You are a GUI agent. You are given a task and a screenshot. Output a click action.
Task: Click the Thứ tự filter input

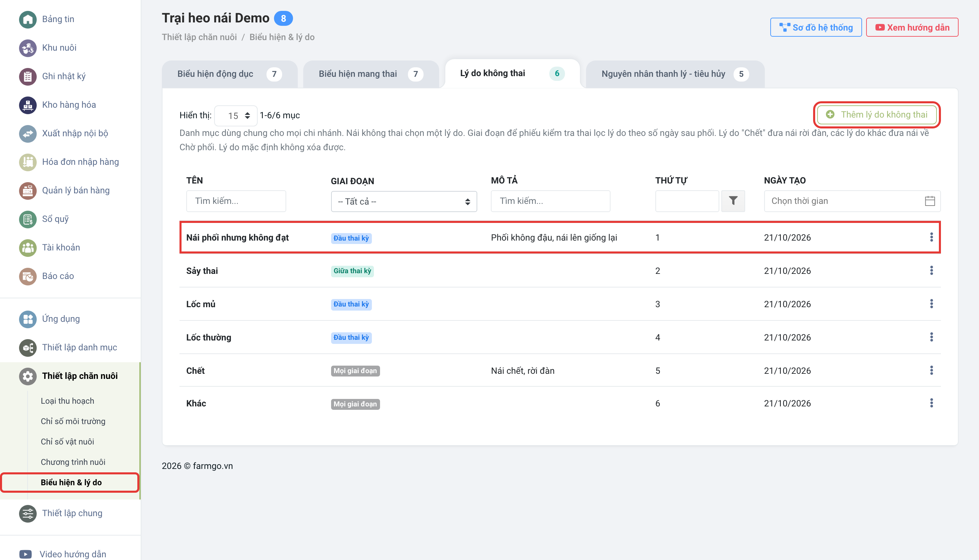[x=687, y=201]
